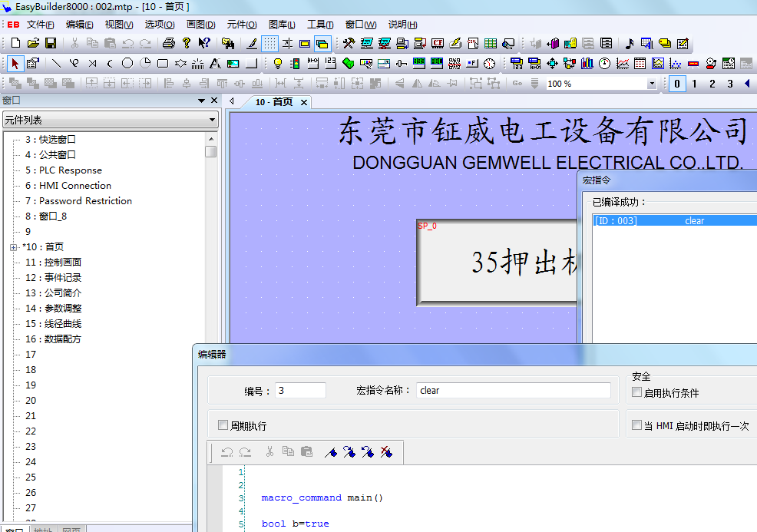Viewport: 757px width, 532px height.
Task: Open the 100 % zoom dropdown
Action: point(652,84)
